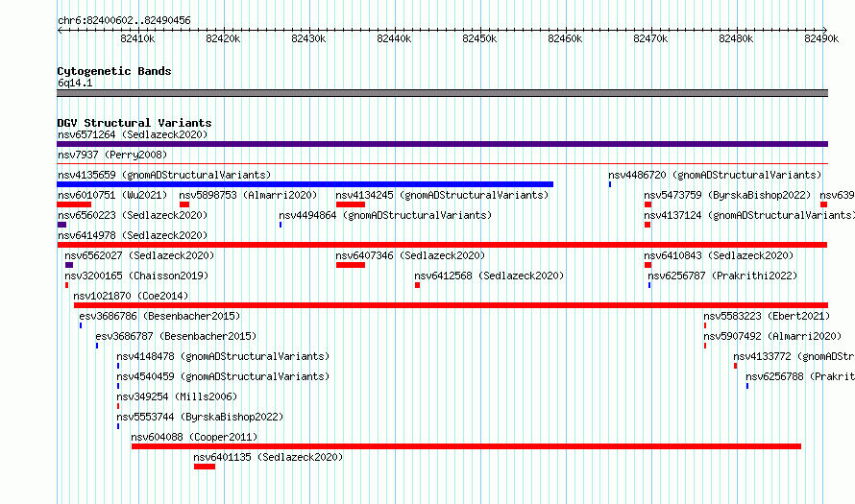
Task: Click nsv6010751 (Wu2021) label
Action: click(x=112, y=195)
